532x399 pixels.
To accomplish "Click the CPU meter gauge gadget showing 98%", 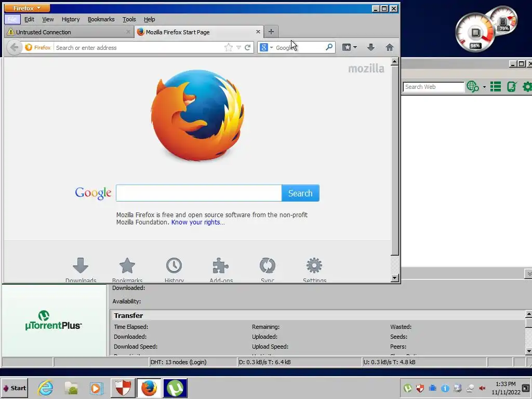I will [475, 33].
